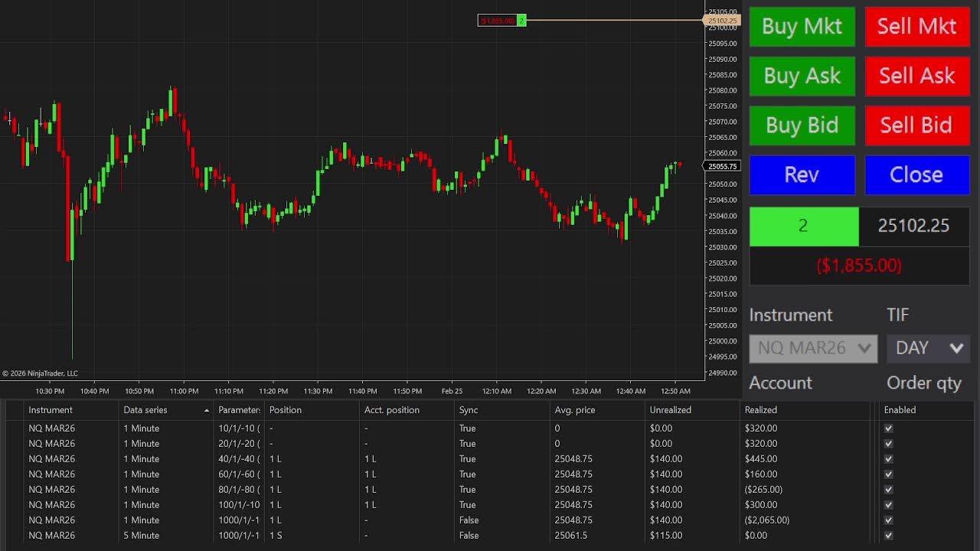Sort by the Instrument column header
The width and height of the screenshot is (980, 551).
coord(51,410)
